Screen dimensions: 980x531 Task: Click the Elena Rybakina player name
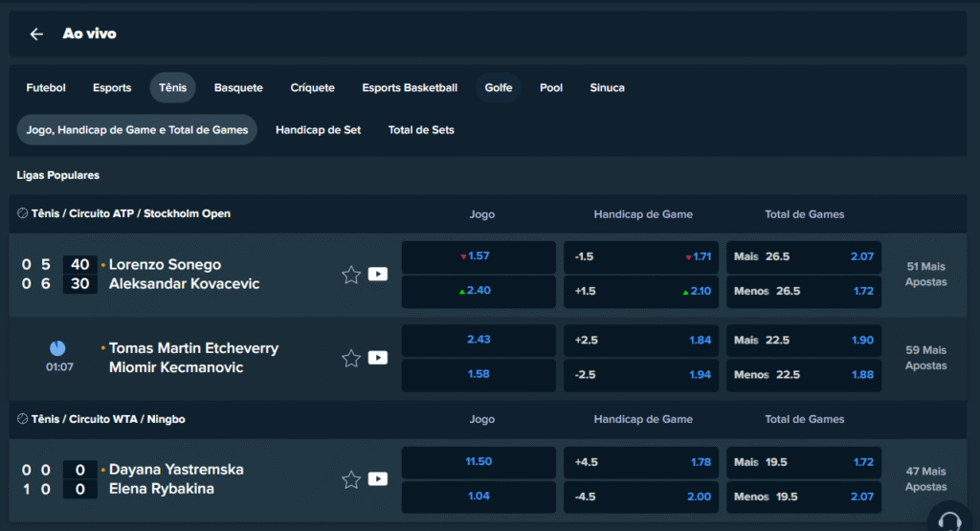coord(161,489)
